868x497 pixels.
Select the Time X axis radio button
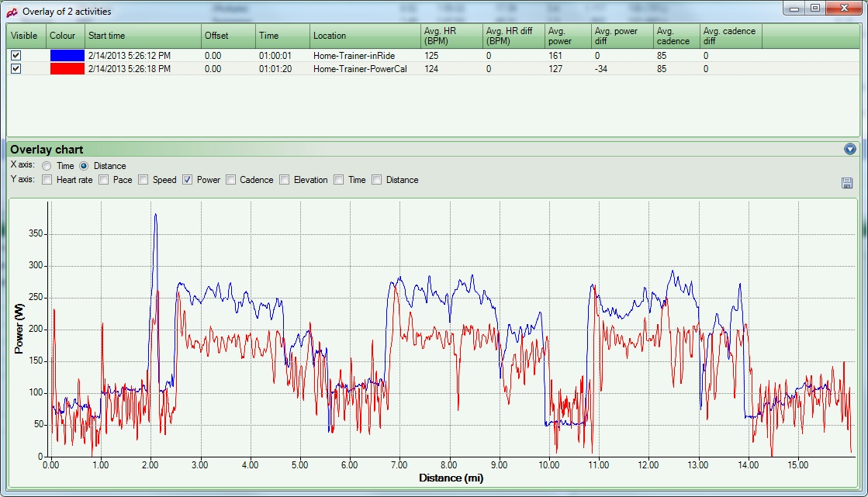(47, 166)
